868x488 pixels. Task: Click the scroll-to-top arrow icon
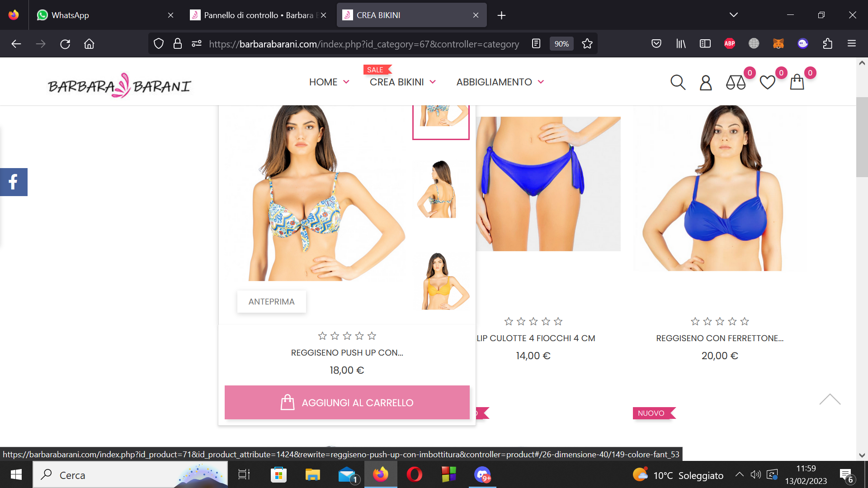(x=830, y=399)
